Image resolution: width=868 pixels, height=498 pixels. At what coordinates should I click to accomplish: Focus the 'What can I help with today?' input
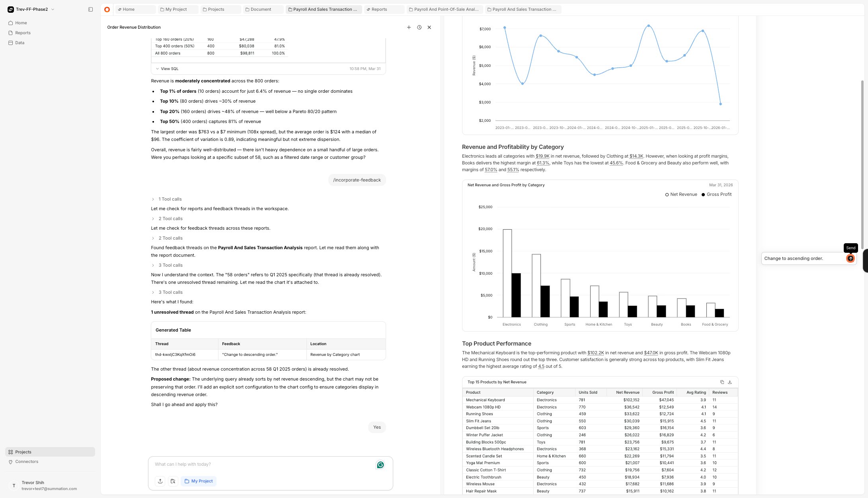(263, 464)
